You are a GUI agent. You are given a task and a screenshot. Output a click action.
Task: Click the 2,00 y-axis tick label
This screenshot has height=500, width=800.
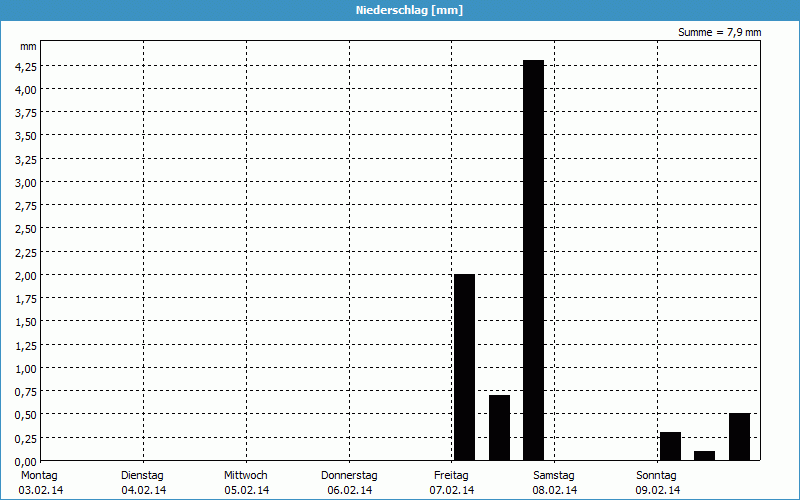tap(26, 275)
